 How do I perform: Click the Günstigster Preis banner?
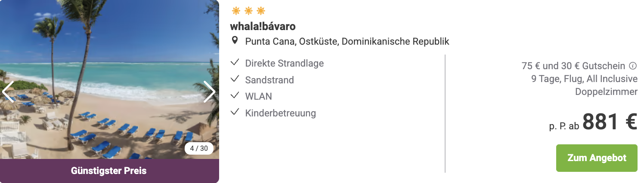109,171
